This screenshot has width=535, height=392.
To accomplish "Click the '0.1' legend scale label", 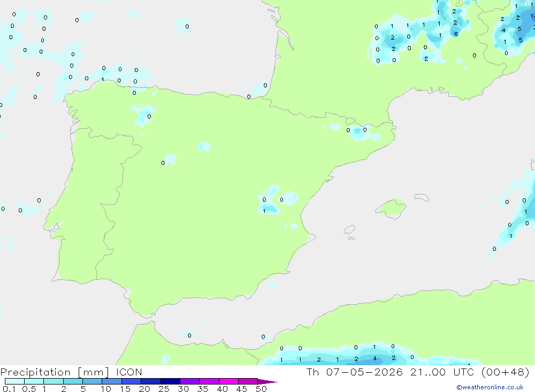I will coord(9,389).
